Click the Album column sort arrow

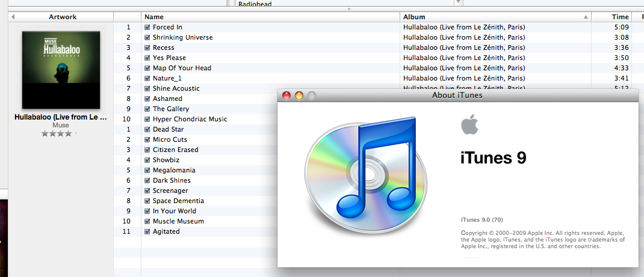(x=586, y=17)
